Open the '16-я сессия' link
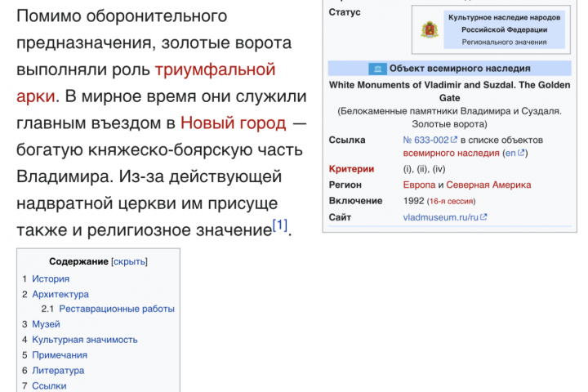This screenshot has width=588, height=392. pyautogui.click(x=451, y=202)
